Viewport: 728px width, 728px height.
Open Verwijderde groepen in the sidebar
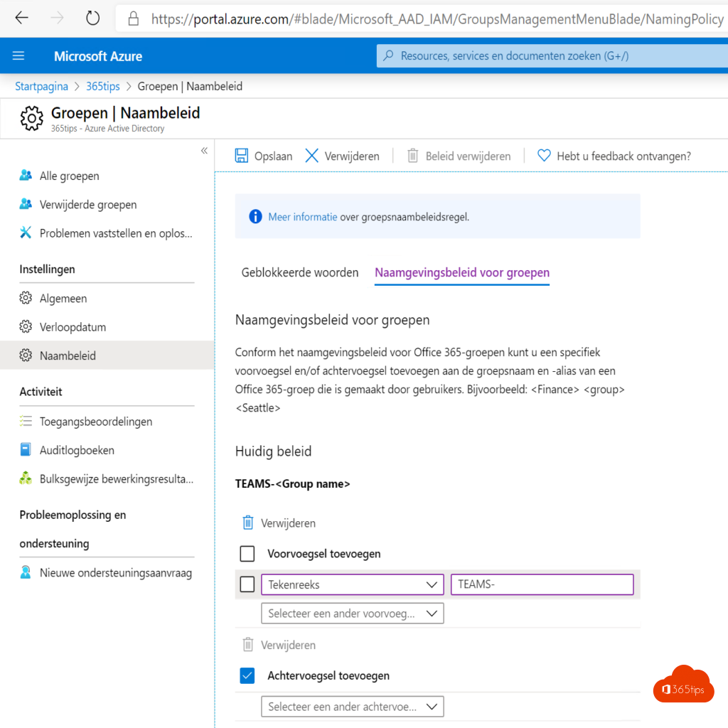(x=88, y=205)
